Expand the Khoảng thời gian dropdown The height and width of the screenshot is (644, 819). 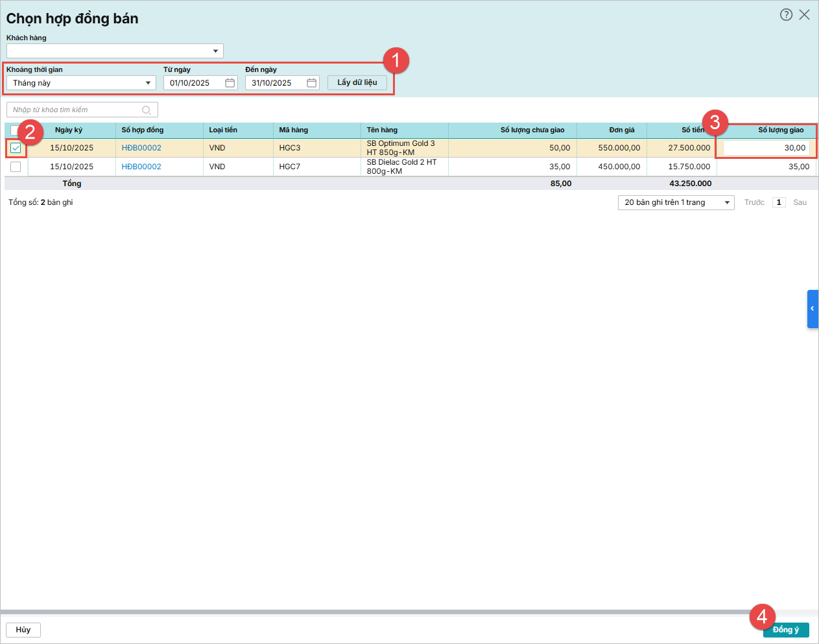(148, 83)
